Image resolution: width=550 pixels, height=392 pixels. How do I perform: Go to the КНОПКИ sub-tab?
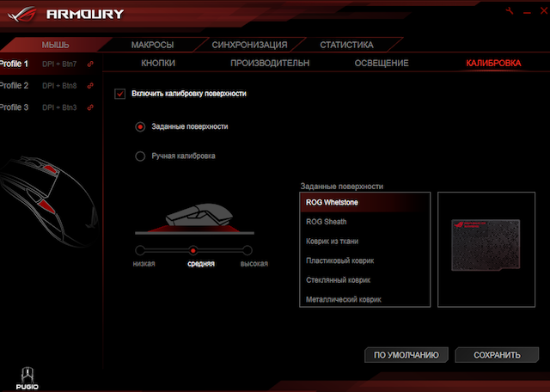tap(158, 63)
